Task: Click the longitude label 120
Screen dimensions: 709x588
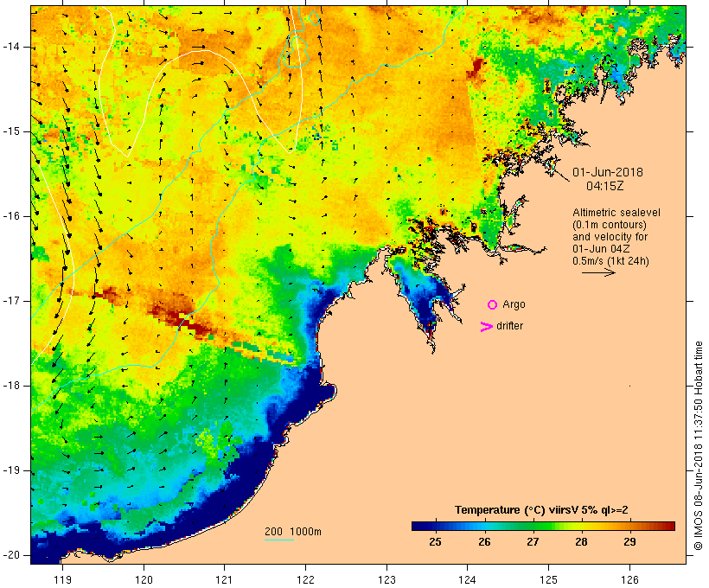Action: 144,580
